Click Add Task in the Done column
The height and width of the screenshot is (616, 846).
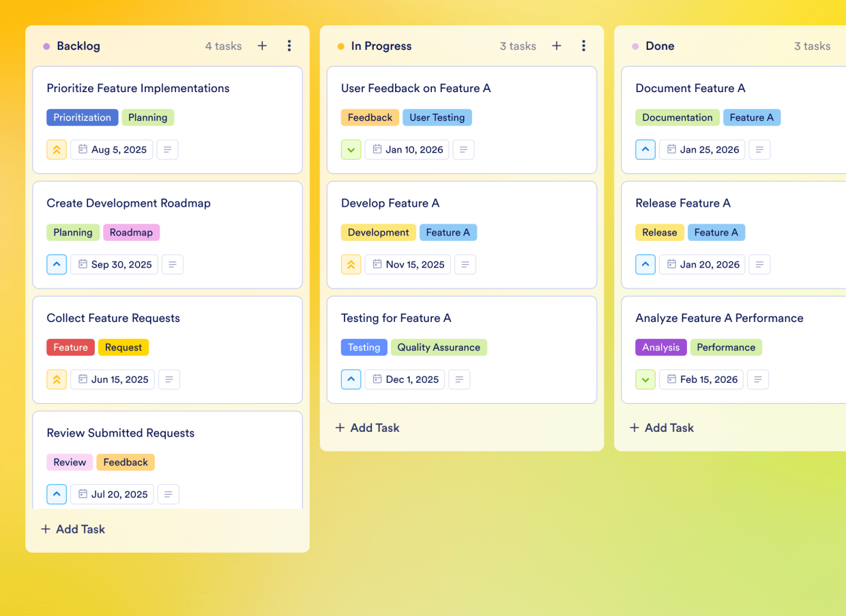[x=661, y=428]
